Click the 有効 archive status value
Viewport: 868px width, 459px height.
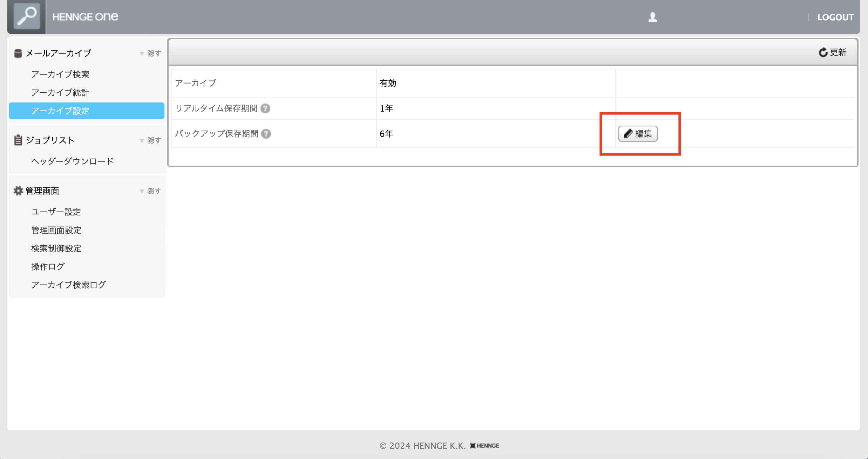point(388,83)
